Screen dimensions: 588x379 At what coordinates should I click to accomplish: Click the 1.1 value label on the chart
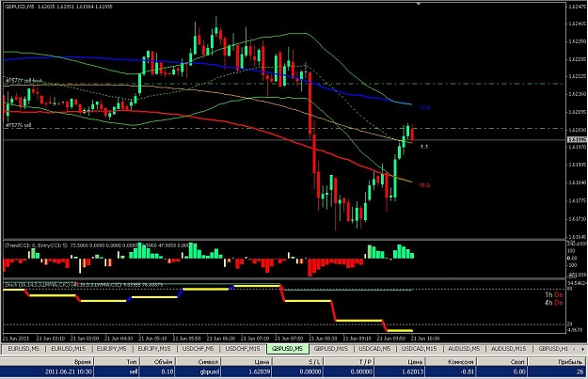tap(424, 147)
